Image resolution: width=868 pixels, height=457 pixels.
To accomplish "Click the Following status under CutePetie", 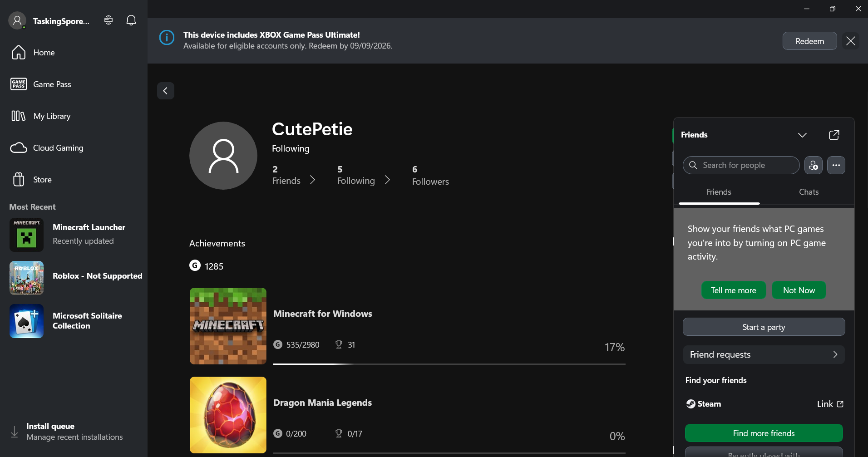I will (291, 149).
